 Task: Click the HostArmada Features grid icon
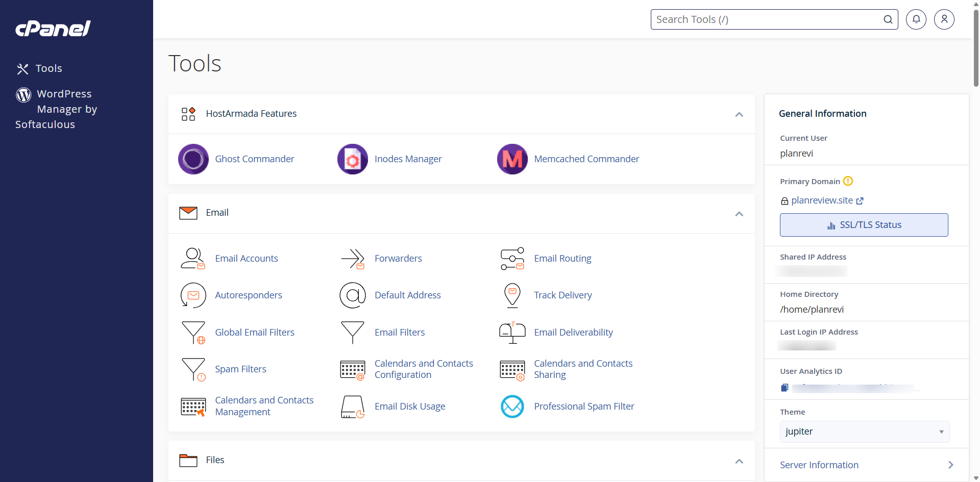pos(188,114)
